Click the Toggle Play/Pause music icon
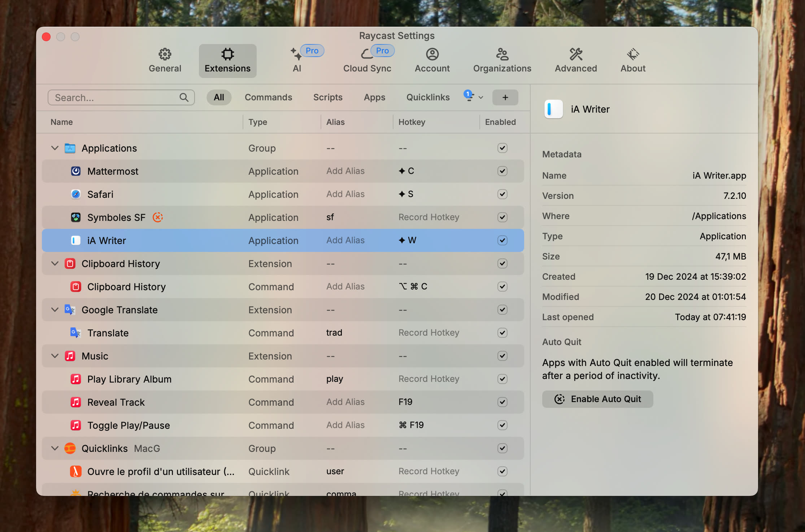Screen dimensions: 805x532 [x=75, y=425]
